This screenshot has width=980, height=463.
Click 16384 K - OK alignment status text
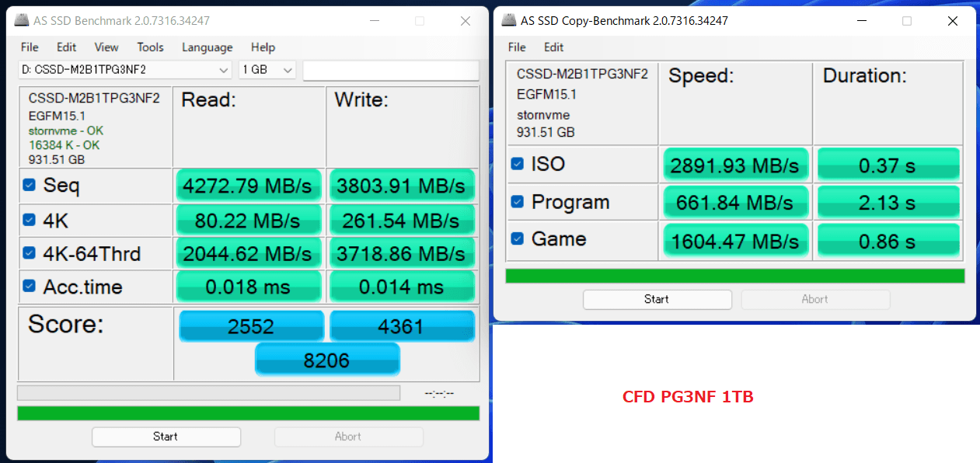pos(65,145)
